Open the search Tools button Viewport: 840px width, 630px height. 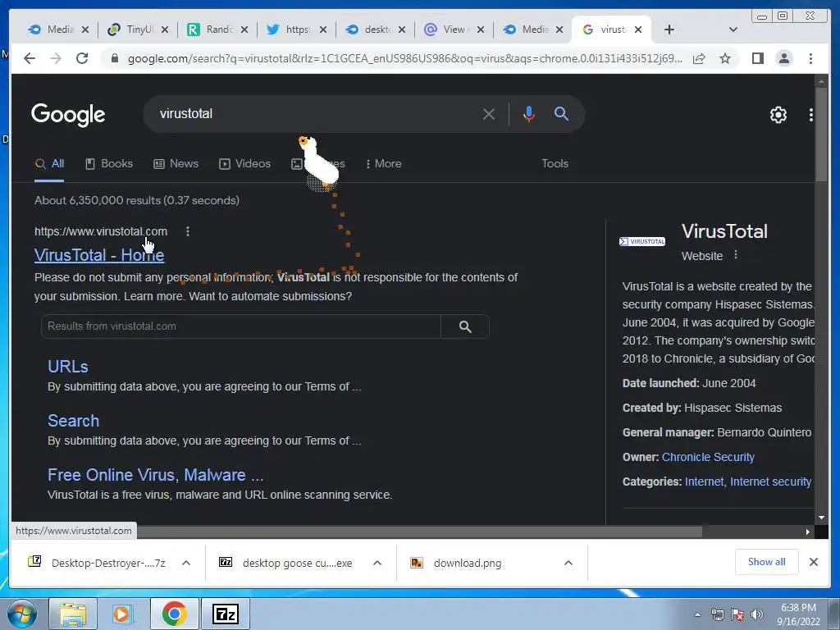[555, 163]
